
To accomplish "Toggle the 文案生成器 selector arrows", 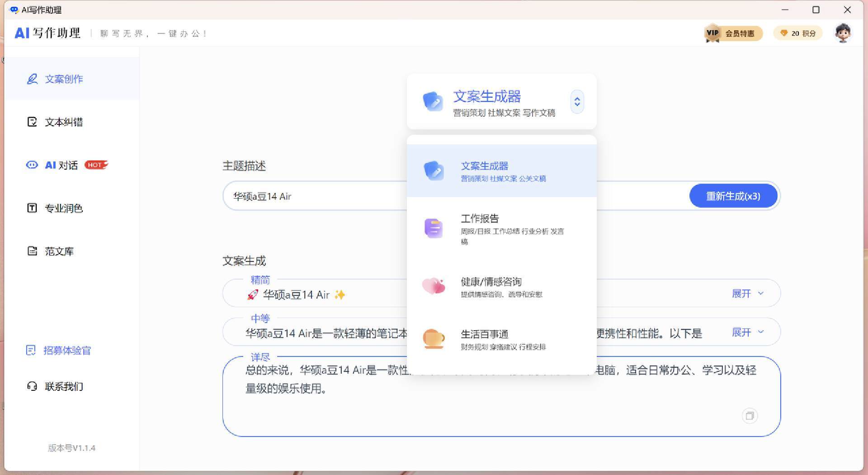I will (577, 102).
